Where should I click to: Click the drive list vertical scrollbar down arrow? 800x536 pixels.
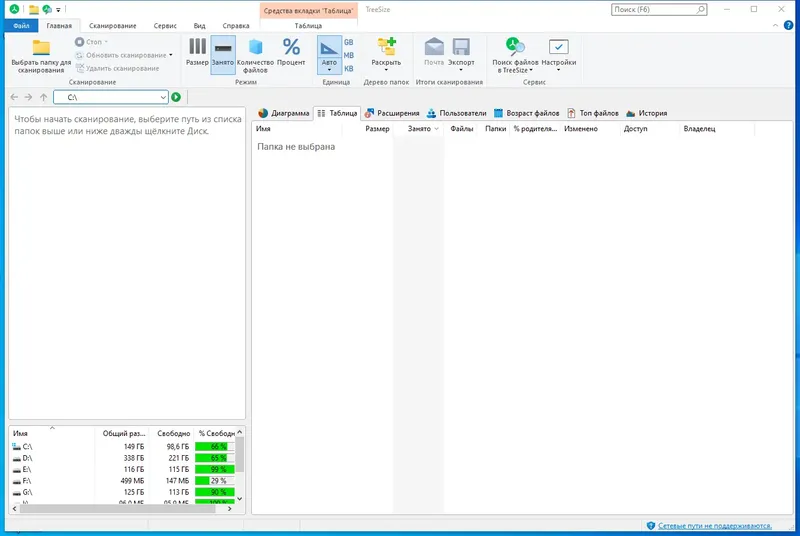(x=240, y=499)
